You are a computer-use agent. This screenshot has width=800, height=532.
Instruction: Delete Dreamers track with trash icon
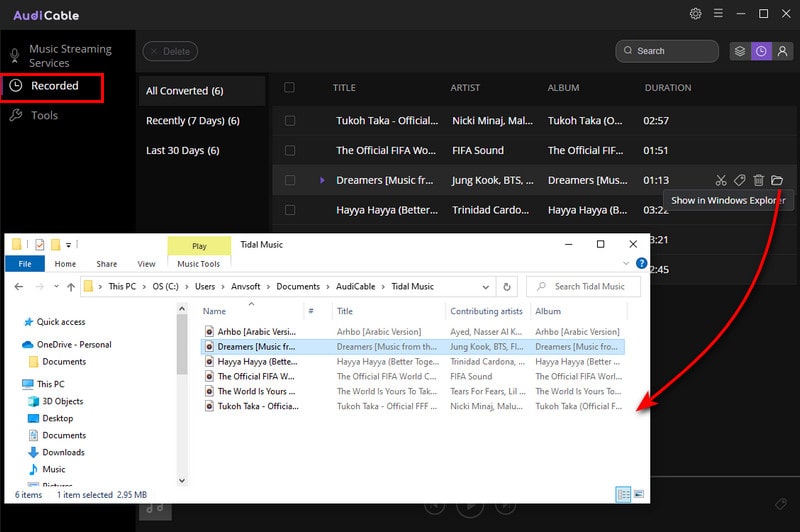point(759,180)
